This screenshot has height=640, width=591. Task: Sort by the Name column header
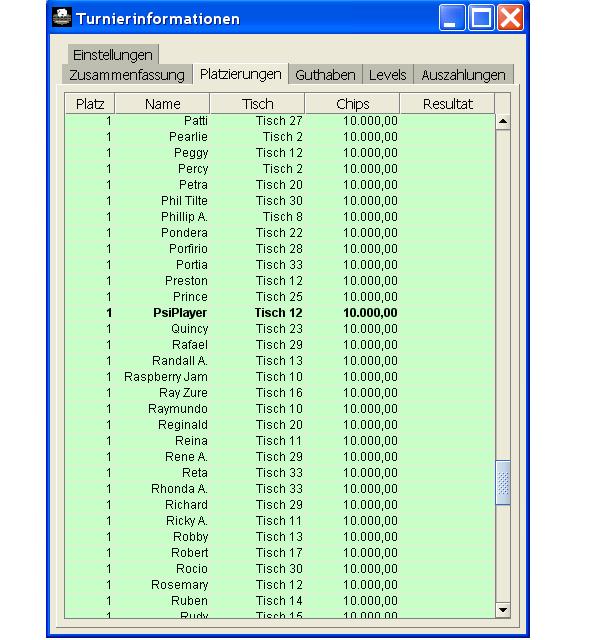[162, 104]
